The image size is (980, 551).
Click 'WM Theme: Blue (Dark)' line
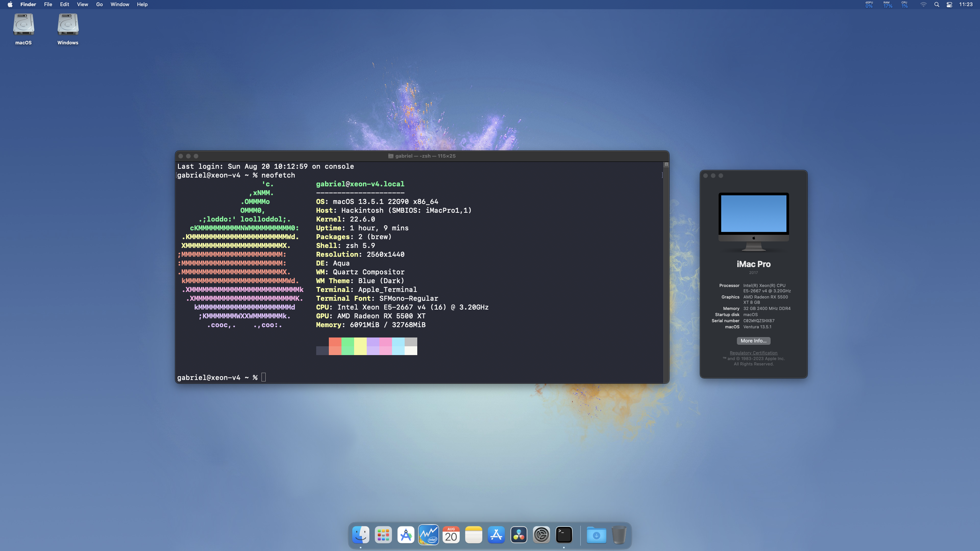(x=360, y=281)
